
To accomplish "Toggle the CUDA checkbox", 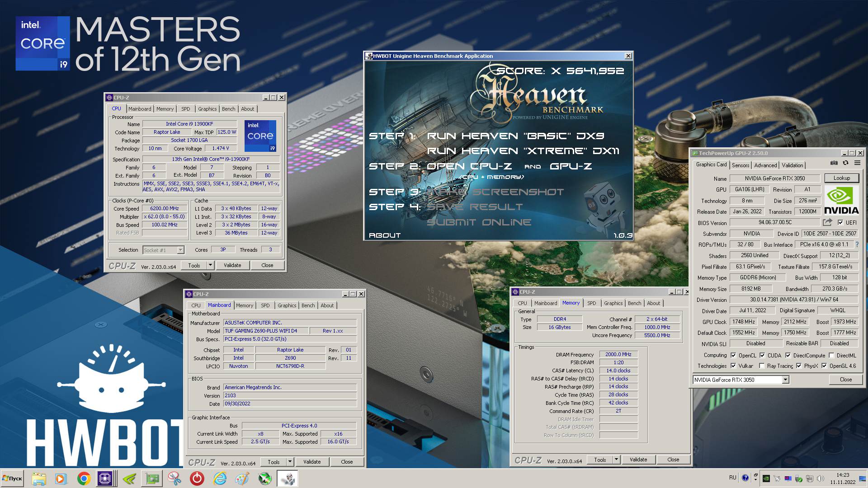I will 762,355.
